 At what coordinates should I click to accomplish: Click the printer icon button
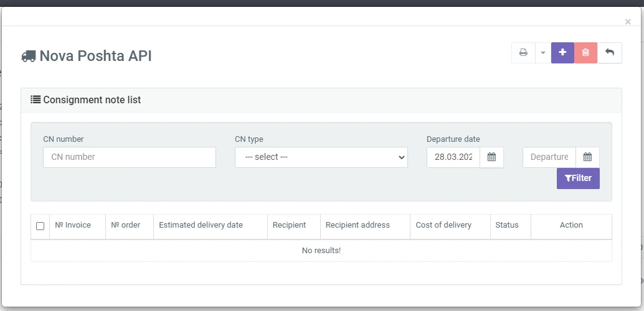click(x=523, y=53)
